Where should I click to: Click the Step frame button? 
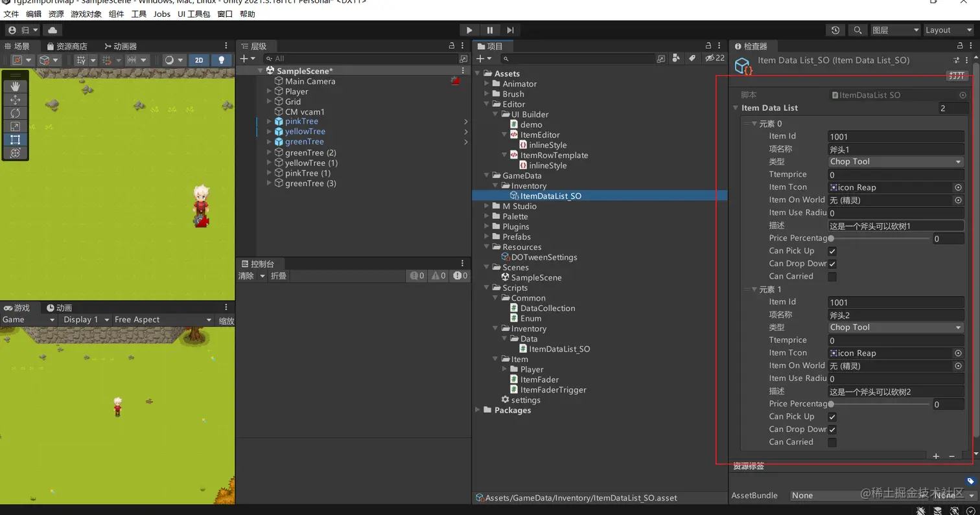click(511, 30)
